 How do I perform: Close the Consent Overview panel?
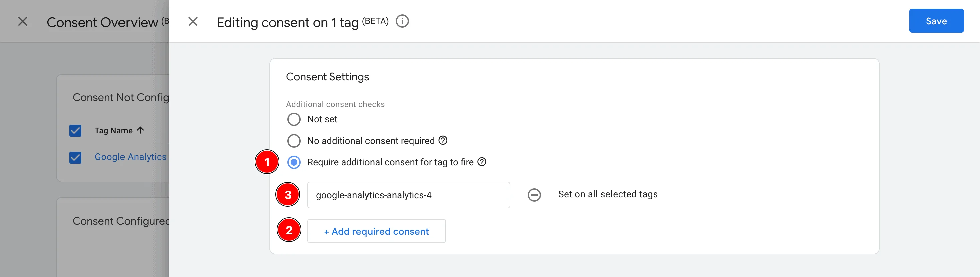click(23, 22)
